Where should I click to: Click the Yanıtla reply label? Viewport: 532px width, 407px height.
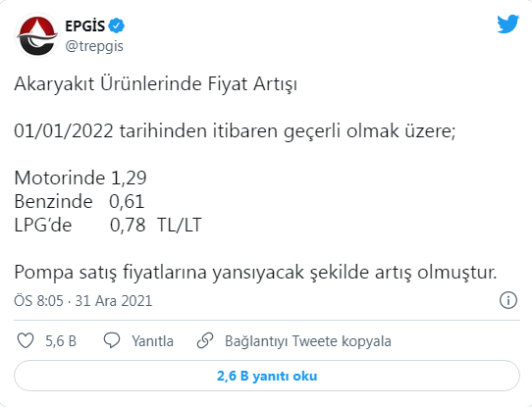153,341
